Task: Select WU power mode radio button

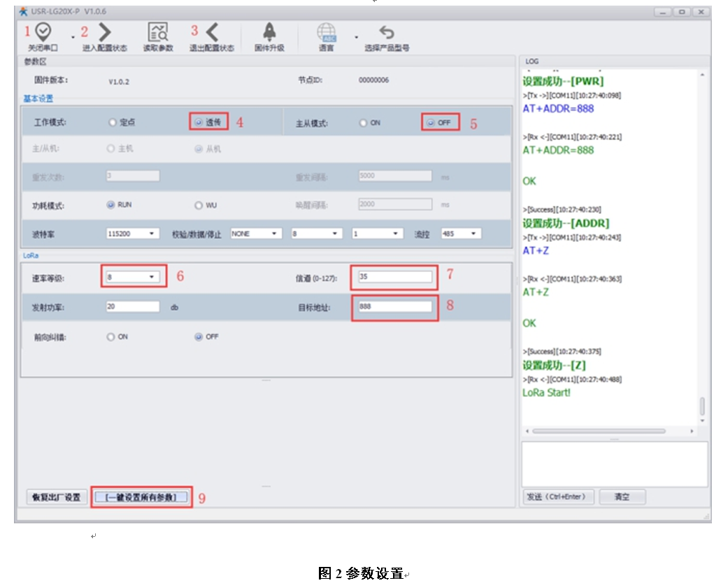Action: click(x=198, y=206)
